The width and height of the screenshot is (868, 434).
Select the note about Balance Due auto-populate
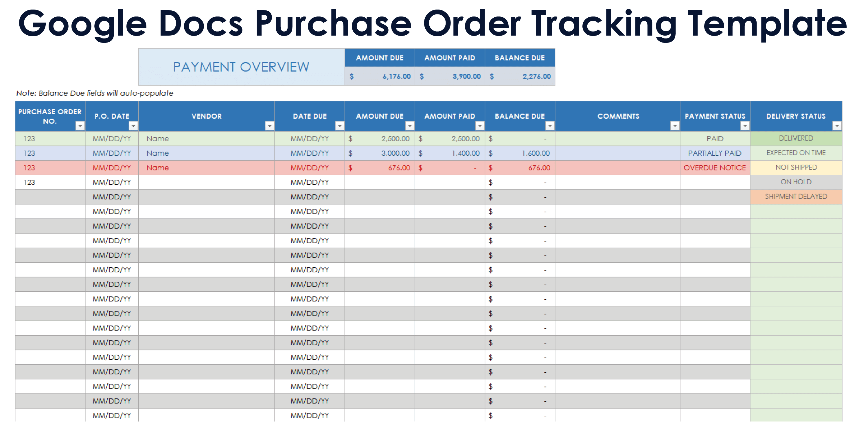point(95,93)
